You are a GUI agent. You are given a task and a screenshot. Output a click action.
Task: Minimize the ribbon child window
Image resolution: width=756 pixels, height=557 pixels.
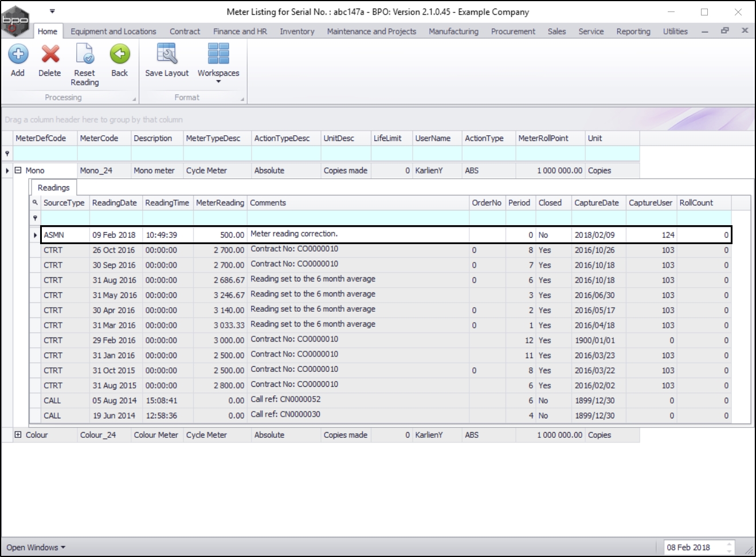(x=705, y=32)
